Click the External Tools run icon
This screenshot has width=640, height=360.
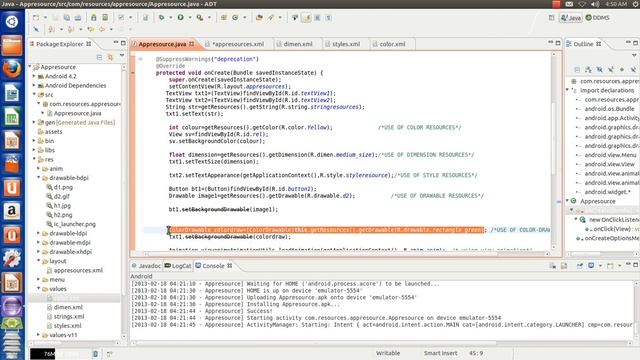click(200, 18)
